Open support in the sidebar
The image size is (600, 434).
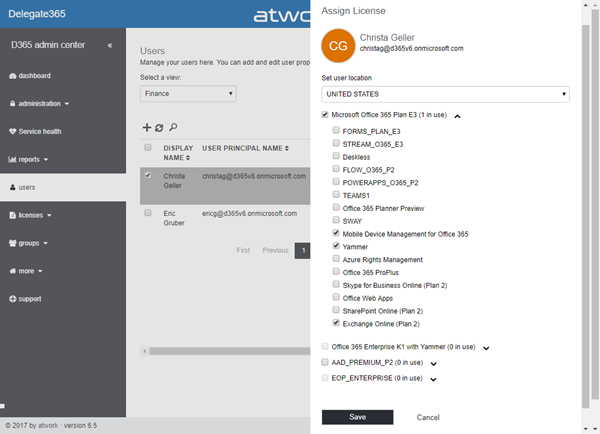click(25, 299)
